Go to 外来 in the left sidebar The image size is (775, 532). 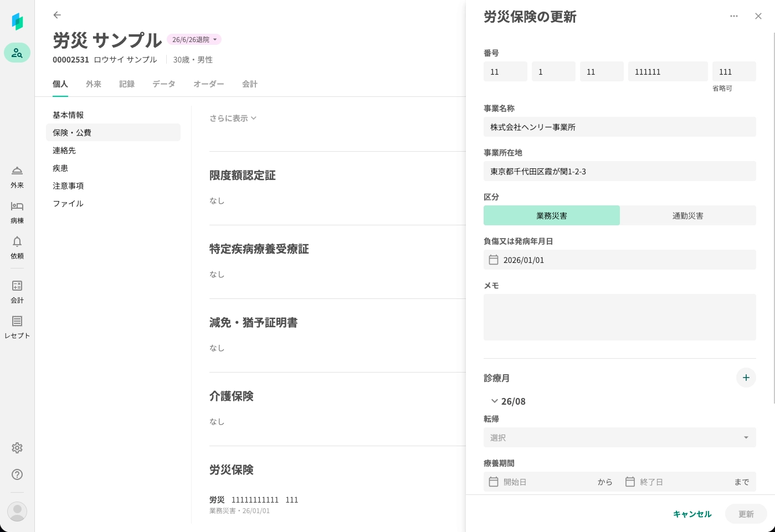coord(17,177)
